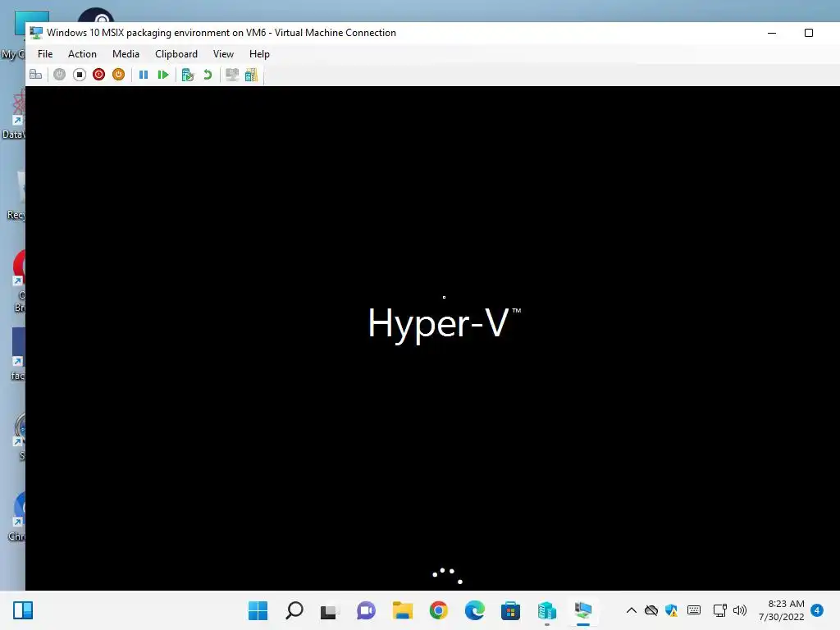Turn off the VM with the black stop icon
The height and width of the screenshot is (630, 840).
pos(80,75)
